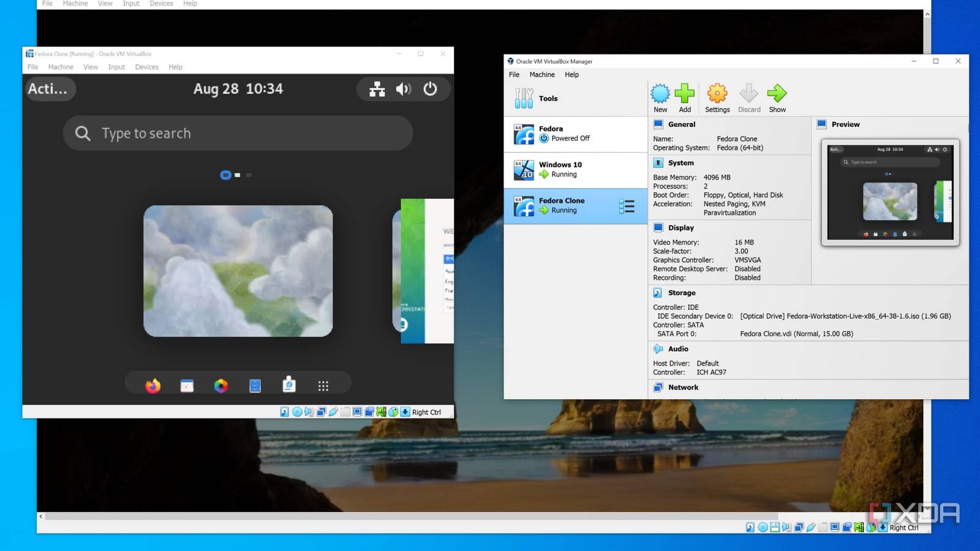Viewport: 980px width, 551px height.
Task: Select the Windows 10 running VM
Action: pos(575,170)
